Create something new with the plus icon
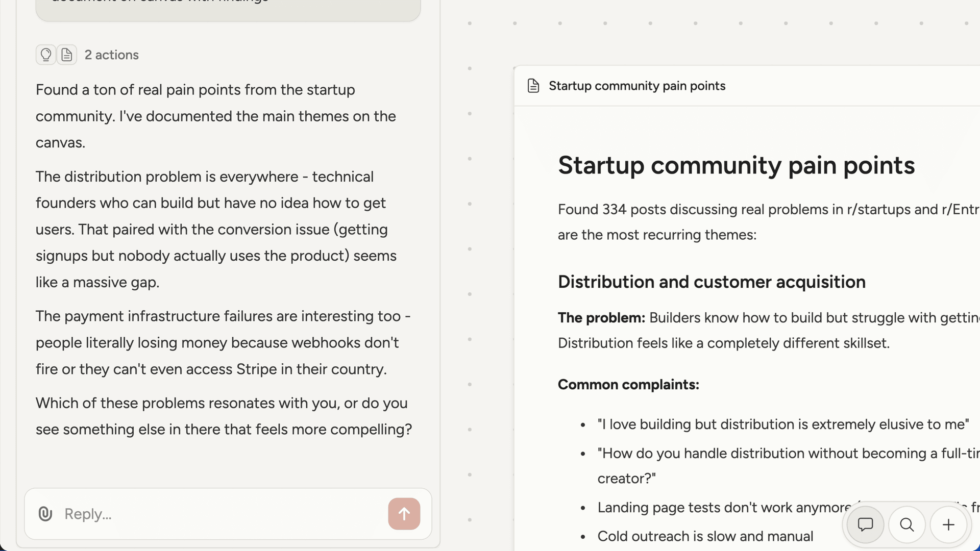 [948, 524]
